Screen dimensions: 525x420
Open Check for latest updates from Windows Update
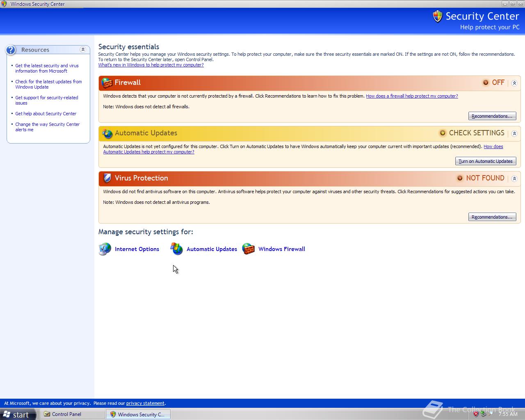(x=48, y=84)
